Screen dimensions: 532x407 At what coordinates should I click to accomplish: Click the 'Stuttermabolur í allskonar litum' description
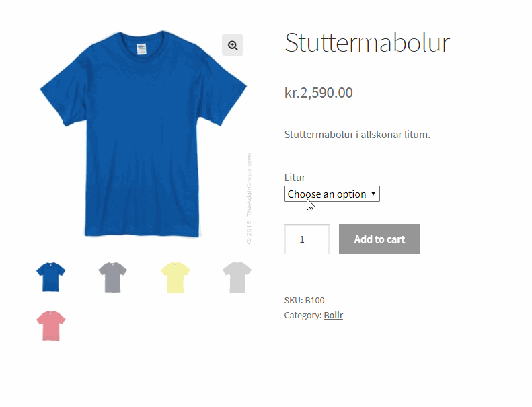(x=357, y=135)
